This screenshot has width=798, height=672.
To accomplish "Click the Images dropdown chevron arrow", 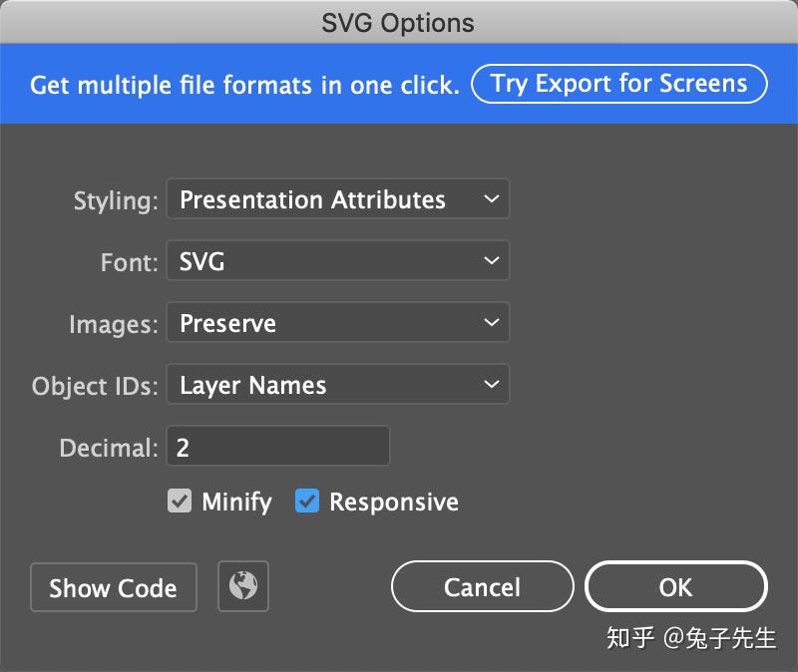I will tap(491, 323).
